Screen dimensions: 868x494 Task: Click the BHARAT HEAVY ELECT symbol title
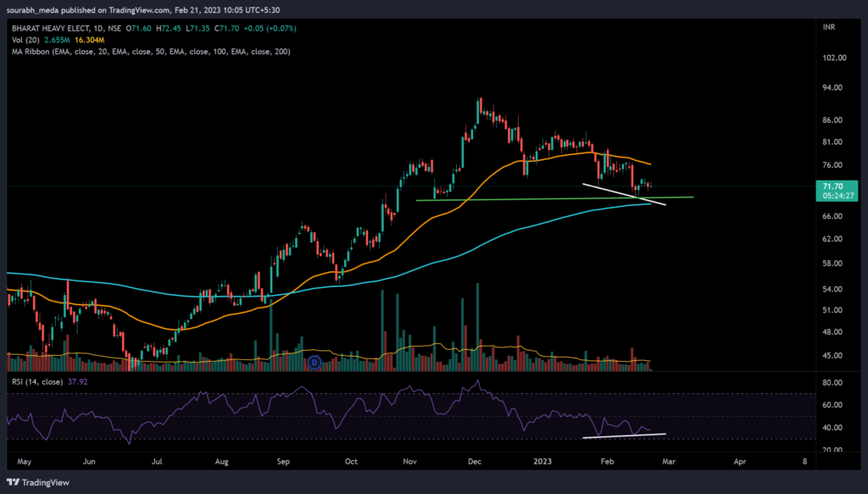(x=50, y=28)
